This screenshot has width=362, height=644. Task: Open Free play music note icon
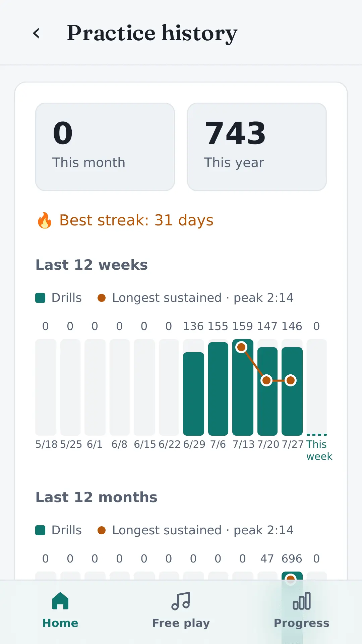coord(181,601)
